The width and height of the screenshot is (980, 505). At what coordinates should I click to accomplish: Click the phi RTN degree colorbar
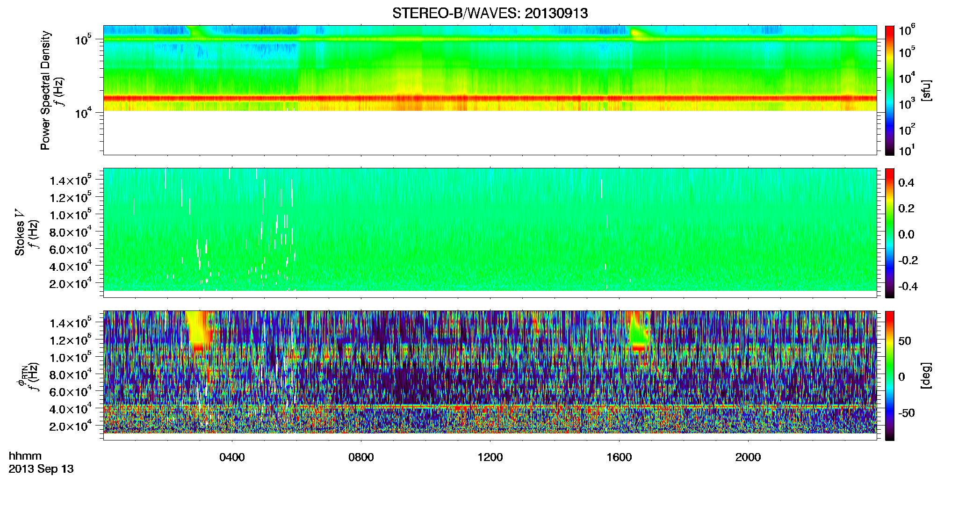click(x=889, y=375)
